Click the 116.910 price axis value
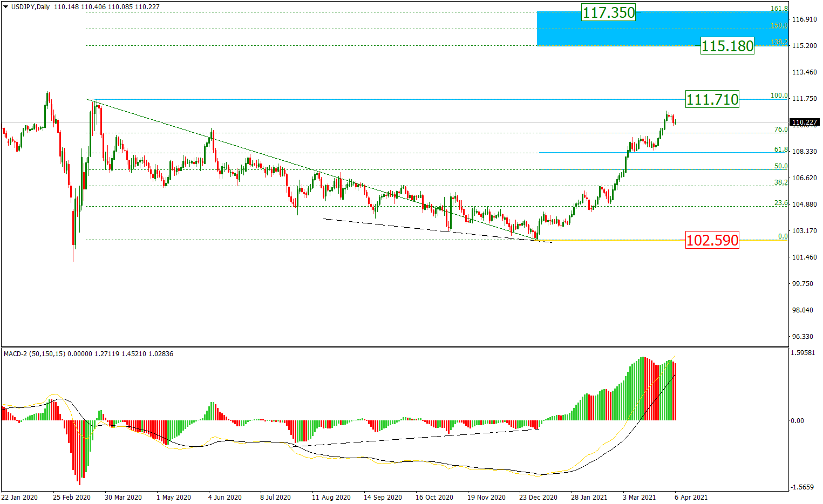 pyautogui.click(x=804, y=19)
